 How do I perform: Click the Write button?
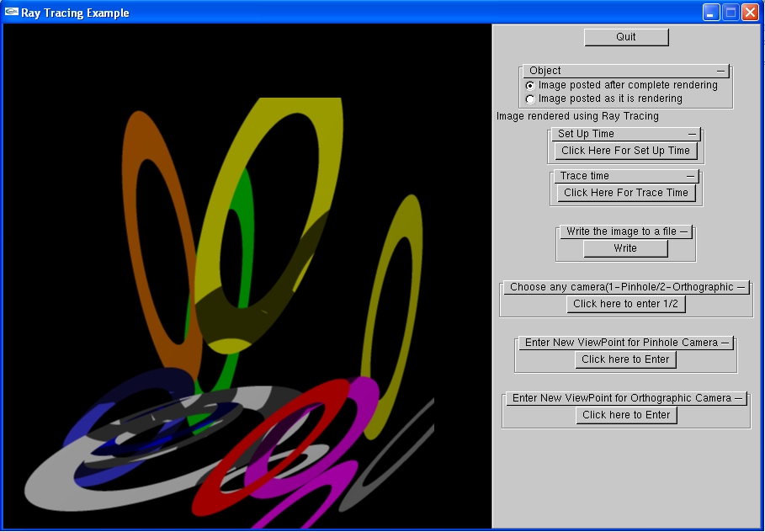coord(625,248)
